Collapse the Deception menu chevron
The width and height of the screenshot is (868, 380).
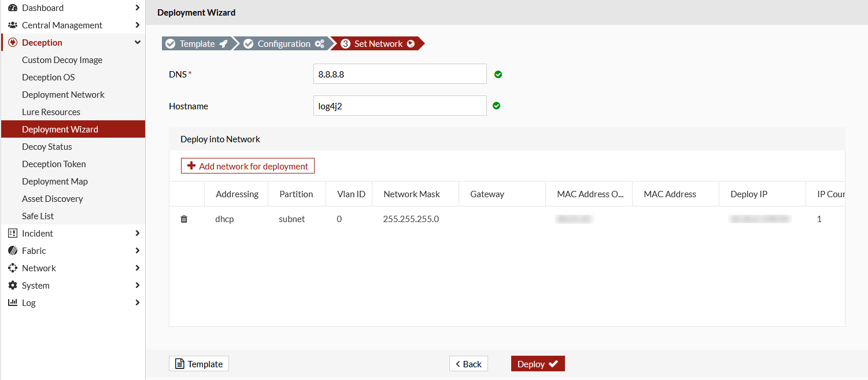point(137,43)
